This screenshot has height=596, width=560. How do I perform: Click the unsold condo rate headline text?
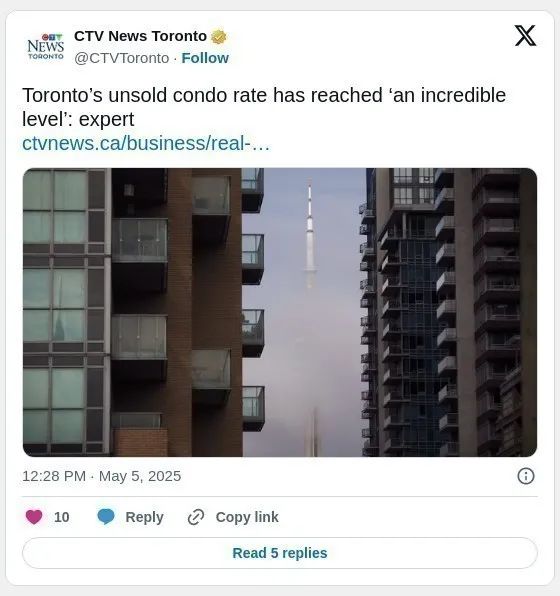264,107
